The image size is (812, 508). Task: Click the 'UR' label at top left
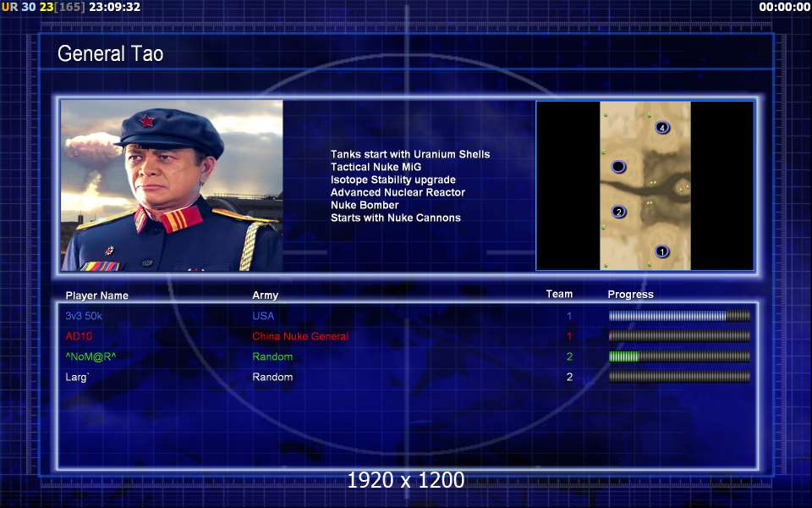tap(10, 8)
